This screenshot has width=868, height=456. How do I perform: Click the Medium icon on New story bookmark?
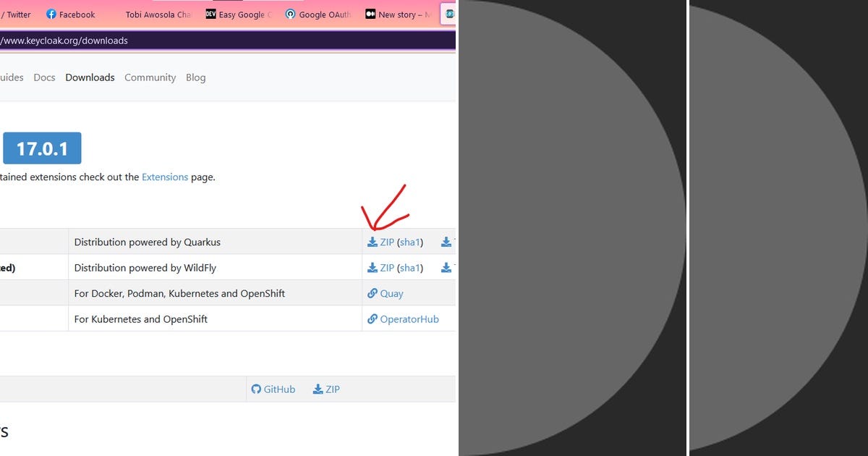[x=370, y=13]
